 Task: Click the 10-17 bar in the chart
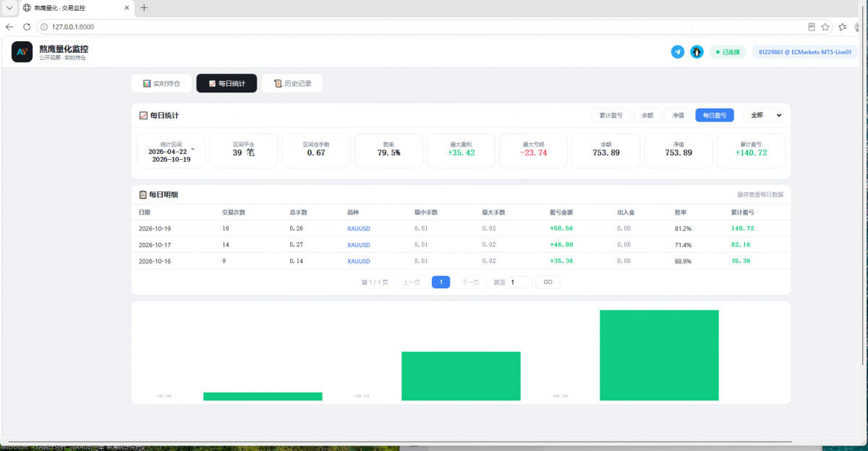click(461, 376)
